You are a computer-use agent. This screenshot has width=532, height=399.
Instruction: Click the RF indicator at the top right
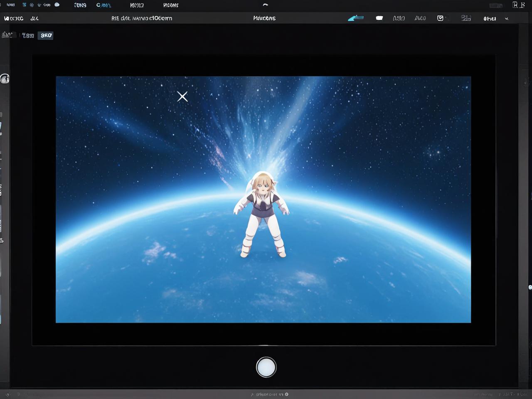point(519,5)
